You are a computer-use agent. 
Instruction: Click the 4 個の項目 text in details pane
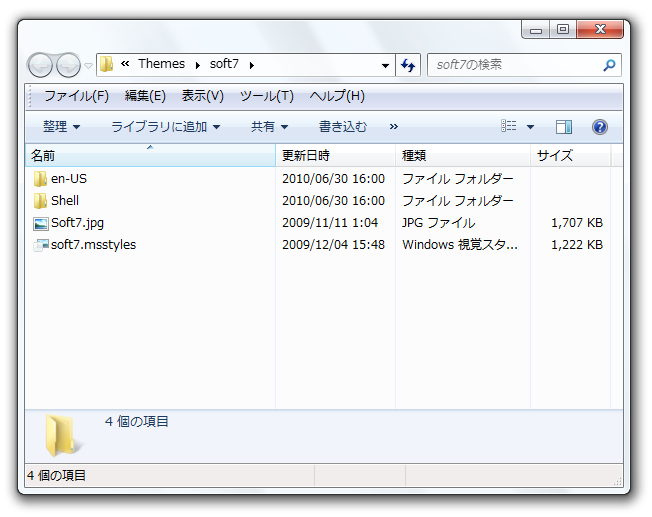[137, 422]
